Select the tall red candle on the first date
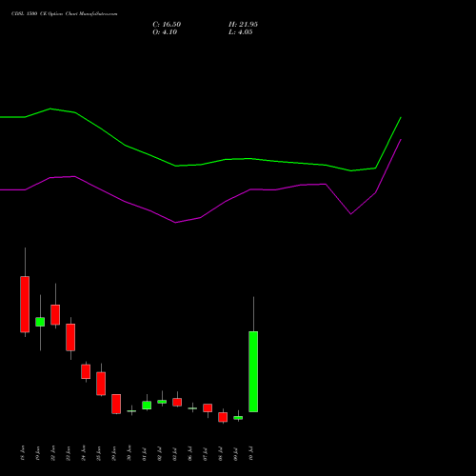The width and height of the screenshot is (476, 476). [x=25, y=305]
